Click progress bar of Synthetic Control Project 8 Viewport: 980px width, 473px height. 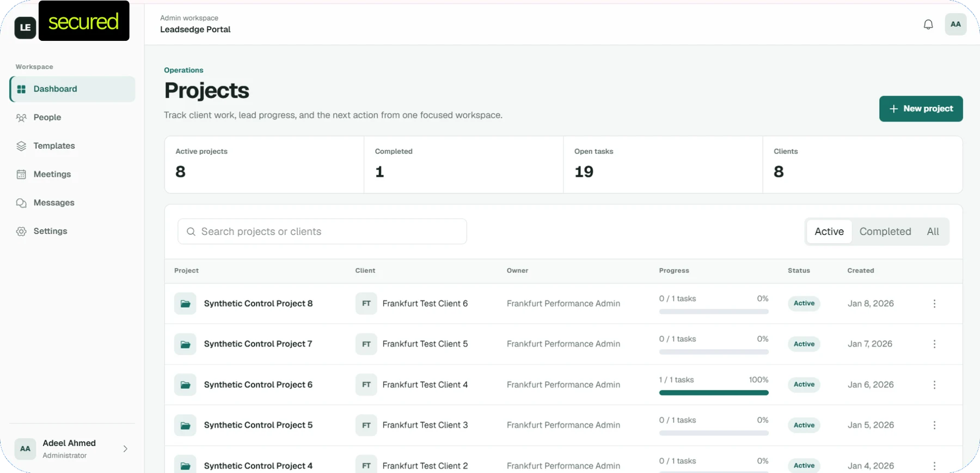coord(714,312)
